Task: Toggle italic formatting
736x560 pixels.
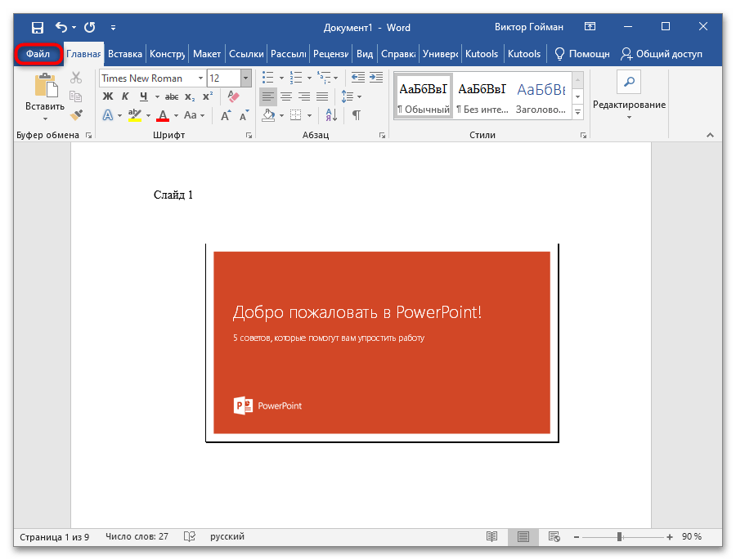Action: click(125, 96)
